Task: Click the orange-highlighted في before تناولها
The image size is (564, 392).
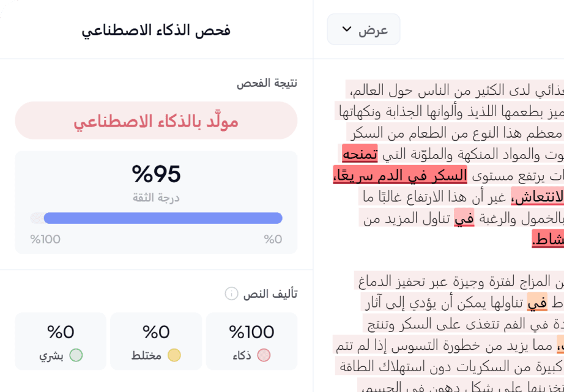Action: 537,303
